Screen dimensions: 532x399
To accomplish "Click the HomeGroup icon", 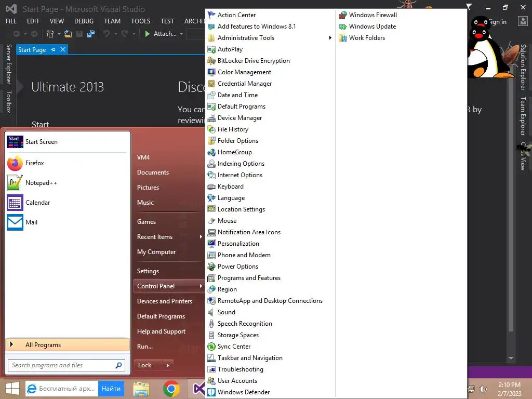I will point(211,152).
